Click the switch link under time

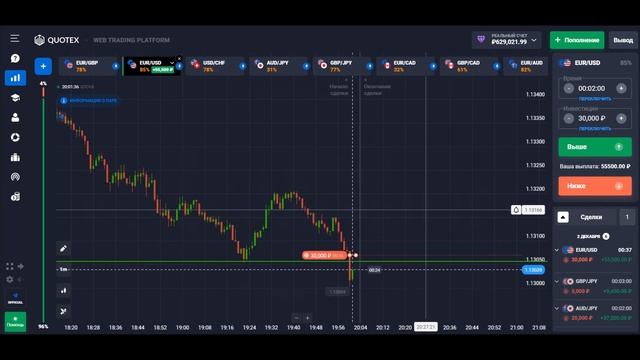[x=595, y=99]
